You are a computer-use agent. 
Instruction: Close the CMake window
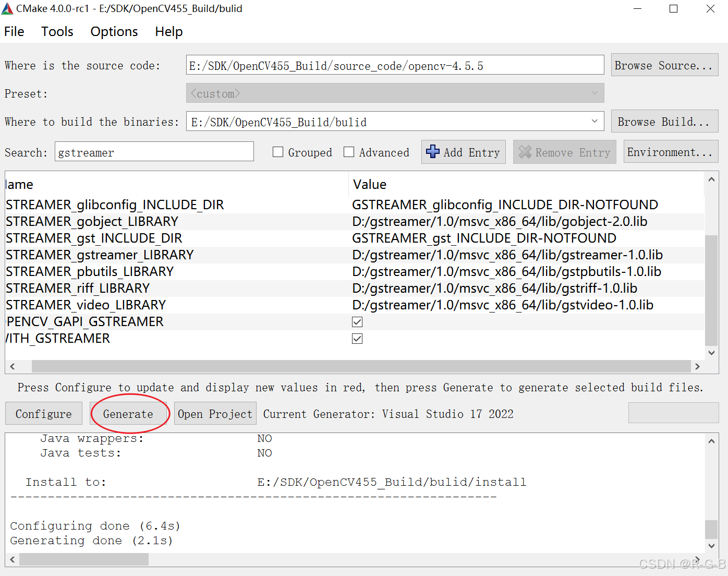pyautogui.click(x=710, y=9)
